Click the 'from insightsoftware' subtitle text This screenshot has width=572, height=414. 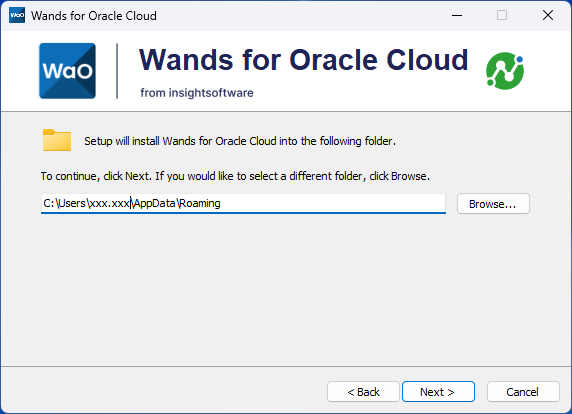tap(197, 93)
